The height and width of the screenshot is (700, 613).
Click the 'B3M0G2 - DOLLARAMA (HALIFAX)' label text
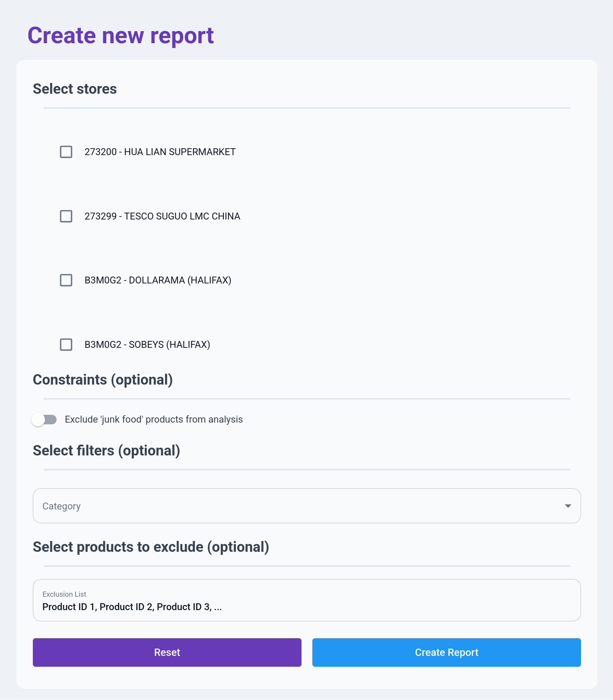click(x=158, y=280)
